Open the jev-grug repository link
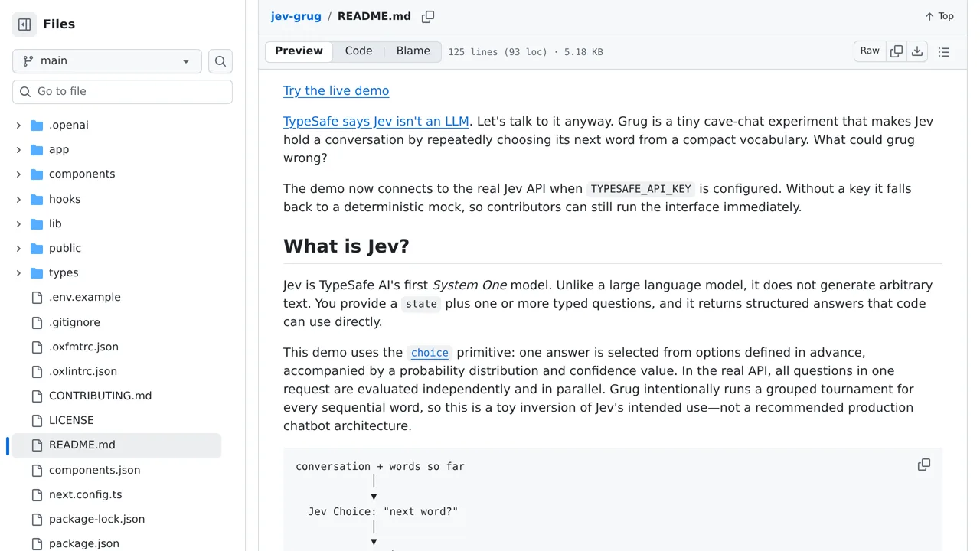The image size is (980, 551). coord(296,16)
